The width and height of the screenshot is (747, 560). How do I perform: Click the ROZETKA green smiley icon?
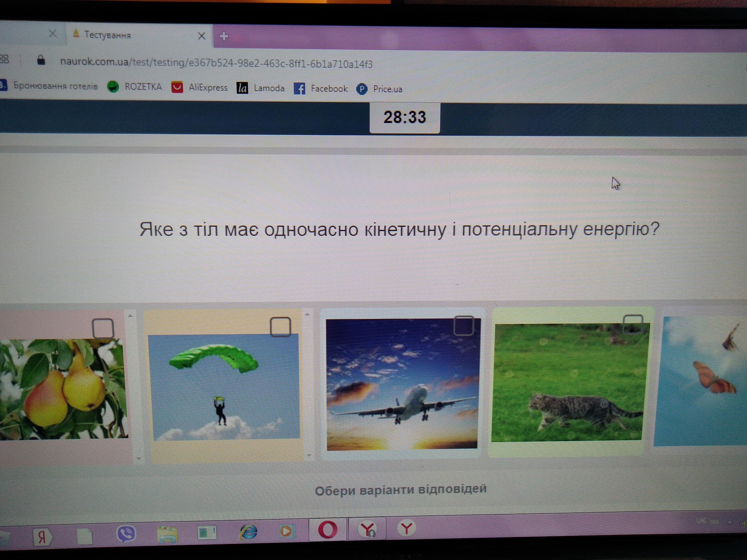pos(113,87)
